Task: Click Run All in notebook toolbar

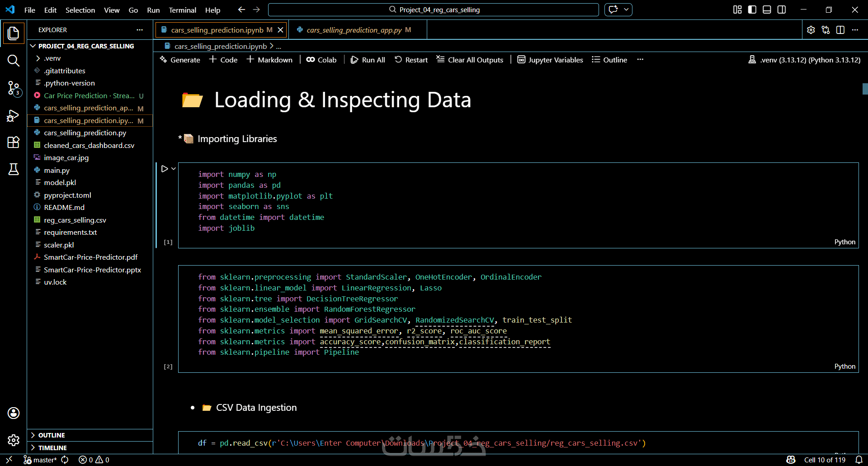Action: point(368,60)
